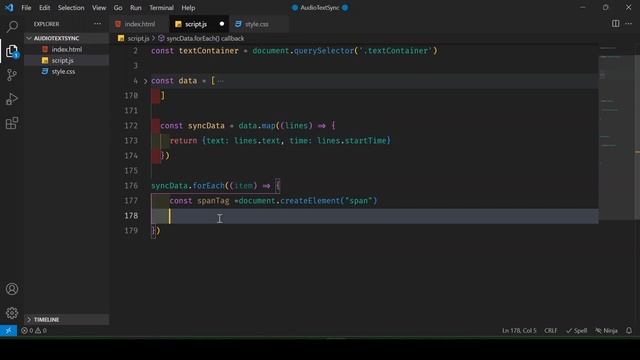This screenshot has height=360, width=640.
Task: Click the 'return' keyword on line 173
Action: (x=183, y=141)
